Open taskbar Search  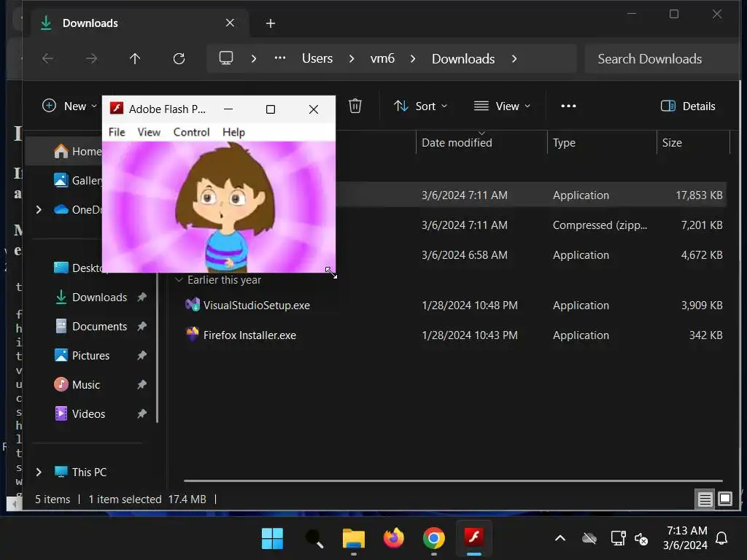314,539
